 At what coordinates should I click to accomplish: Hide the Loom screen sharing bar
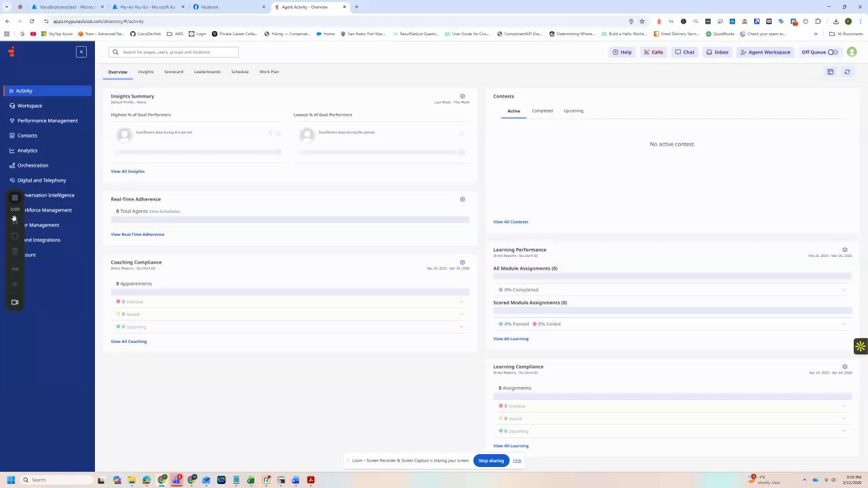pos(517,461)
